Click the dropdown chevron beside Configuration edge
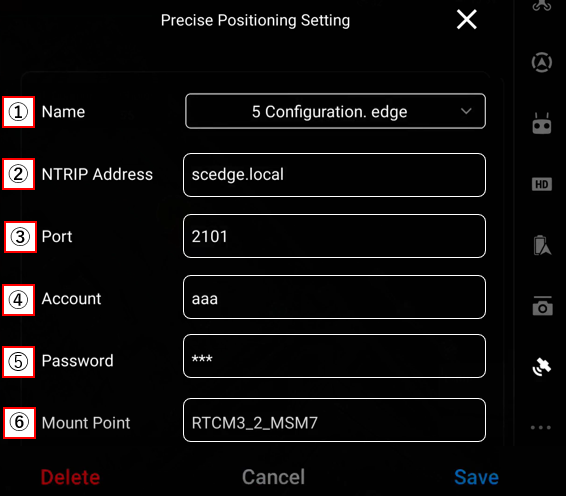The height and width of the screenshot is (496, 569). pyautogui.click(x=466, y=111)
